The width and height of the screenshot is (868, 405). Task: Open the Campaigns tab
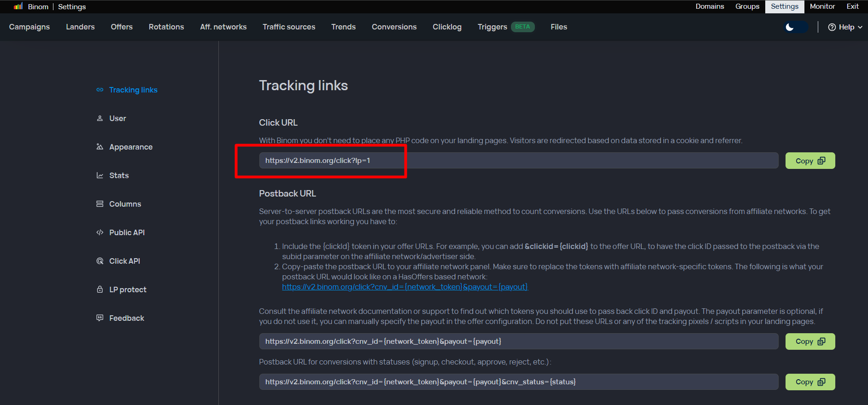tap(29, 27)
